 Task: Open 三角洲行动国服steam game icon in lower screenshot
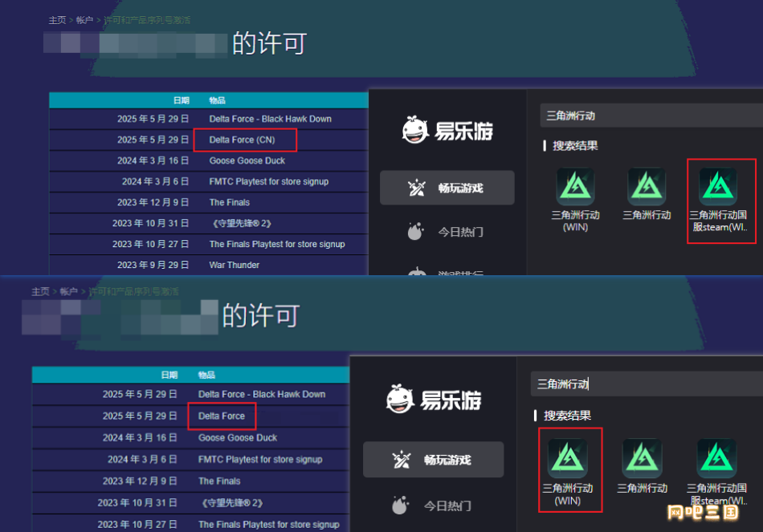[x=716, y=457]
